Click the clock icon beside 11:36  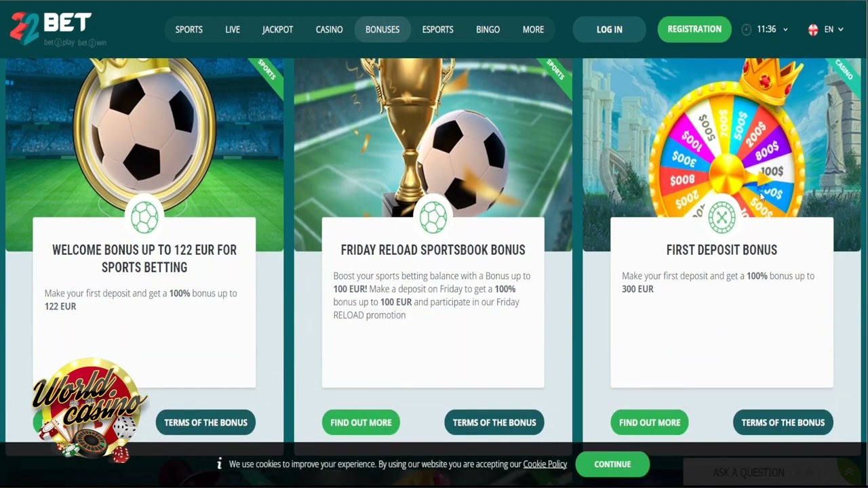click(747, 30)
